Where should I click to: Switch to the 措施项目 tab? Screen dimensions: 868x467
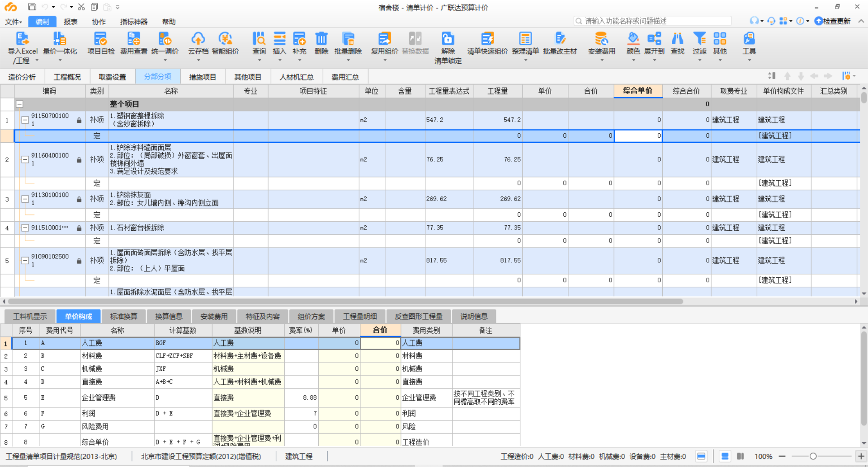[x=203, y=77]
